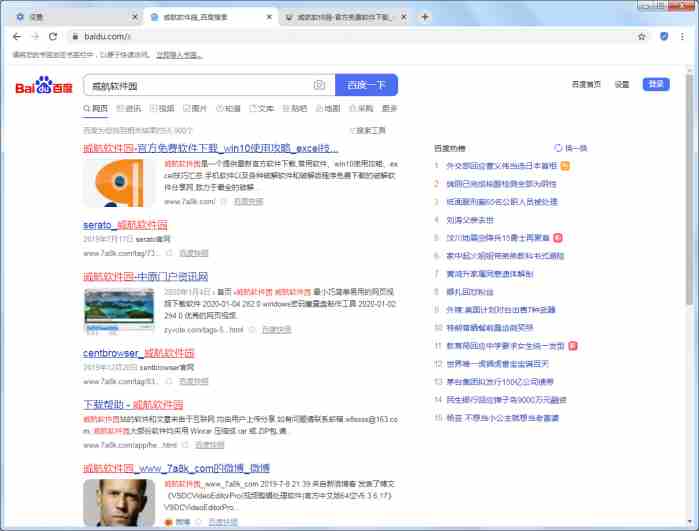Open the www_7a8k_com Weibo result title

click(x=177, y=468)
